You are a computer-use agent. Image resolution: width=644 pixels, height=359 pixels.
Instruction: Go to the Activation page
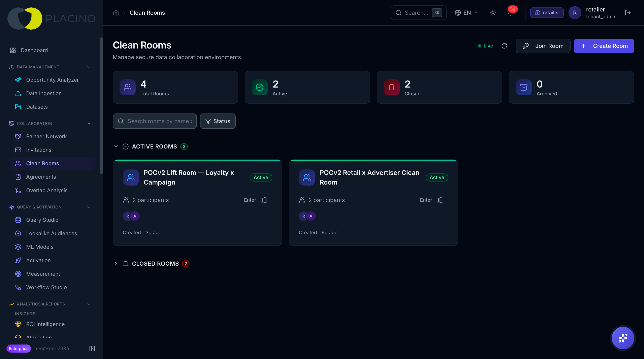tap(53, 260)
